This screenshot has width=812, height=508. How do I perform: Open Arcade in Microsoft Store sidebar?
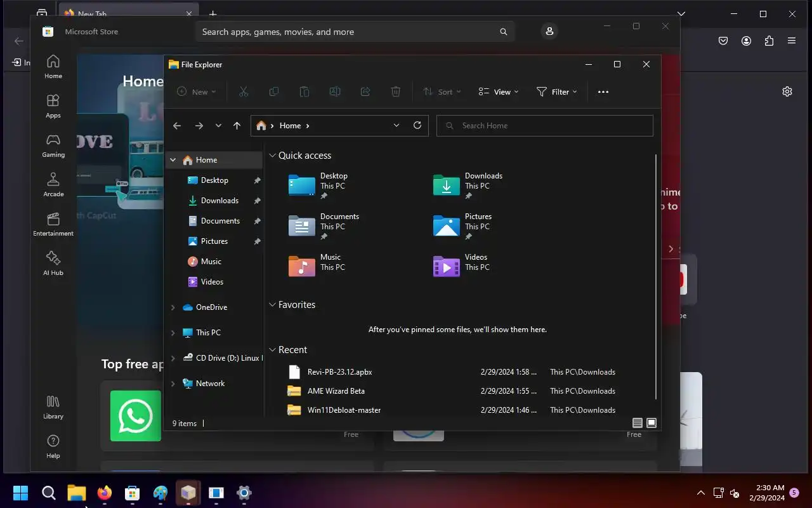(x=53, y=185)
